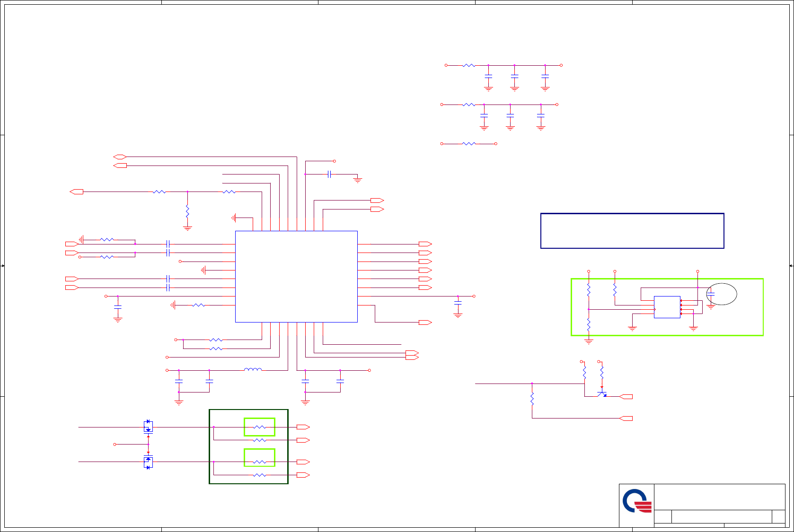This screenshot has height=532, width=794.
Task: Click the double-pointed off-page port symbol
Action: point(120,157)
